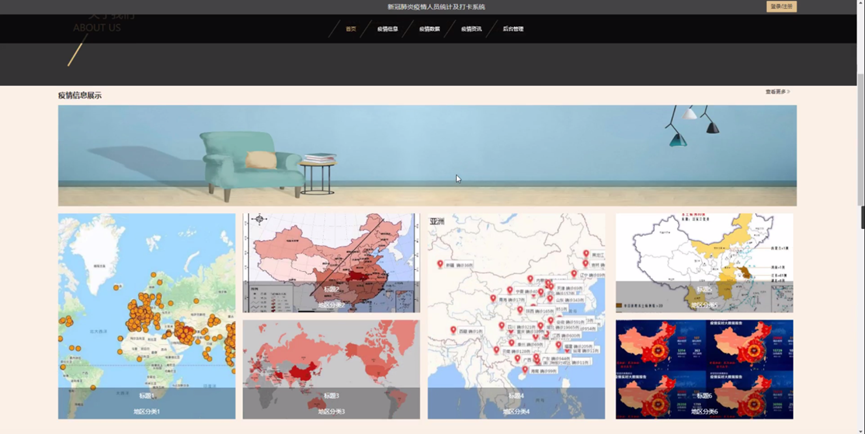Click the 登录/注册 button
The height and width of the screenshot is (434, 865).
(781, 7)
